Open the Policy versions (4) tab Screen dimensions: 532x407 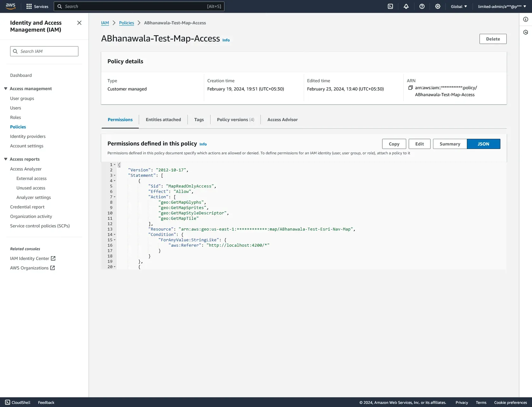coord(235,120)
